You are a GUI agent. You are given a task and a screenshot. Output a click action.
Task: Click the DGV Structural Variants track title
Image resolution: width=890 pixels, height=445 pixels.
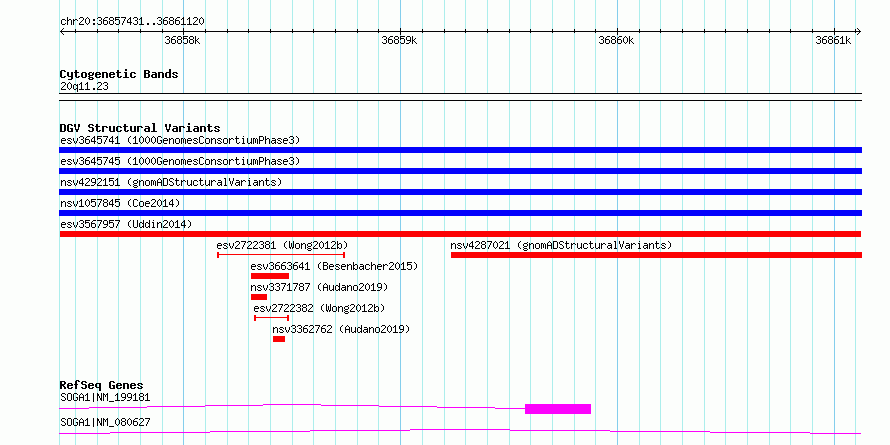(140, 128)
